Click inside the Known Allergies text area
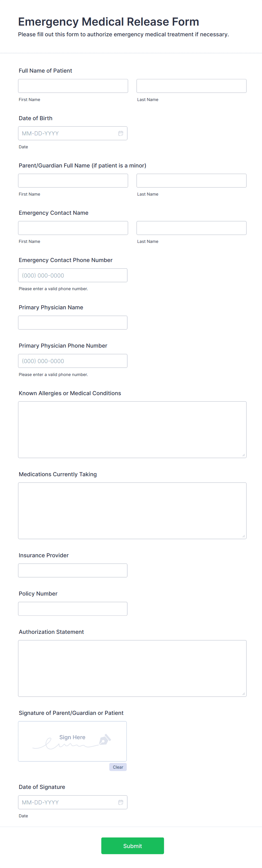 pos(132,428)
